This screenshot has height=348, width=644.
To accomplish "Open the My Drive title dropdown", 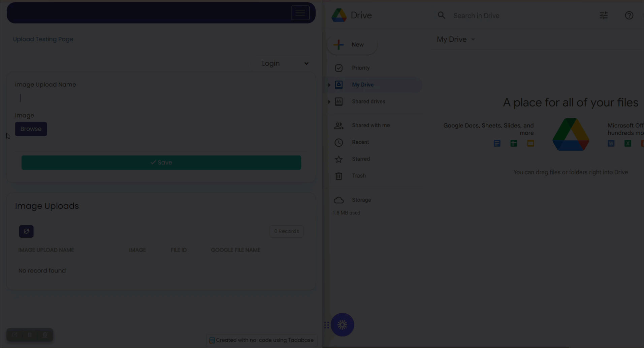I will (x=456, y=39).
